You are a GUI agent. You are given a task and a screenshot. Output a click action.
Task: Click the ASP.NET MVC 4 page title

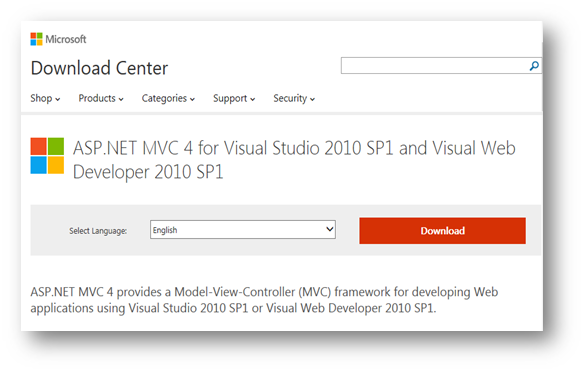[x=294, y=160]
